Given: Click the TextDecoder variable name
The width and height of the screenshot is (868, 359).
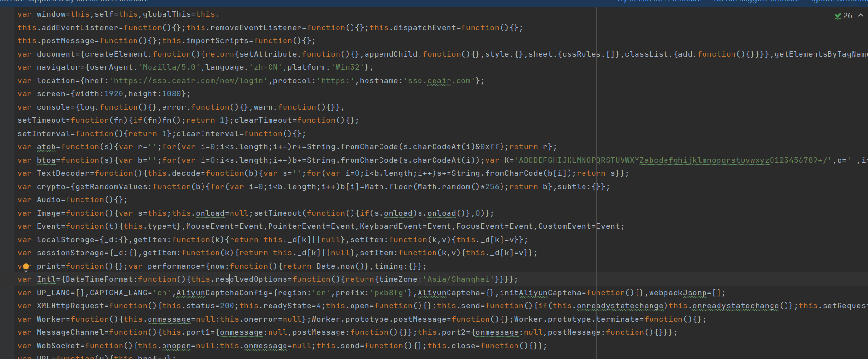Looking at the screenshot, I should tap(63, 173).
